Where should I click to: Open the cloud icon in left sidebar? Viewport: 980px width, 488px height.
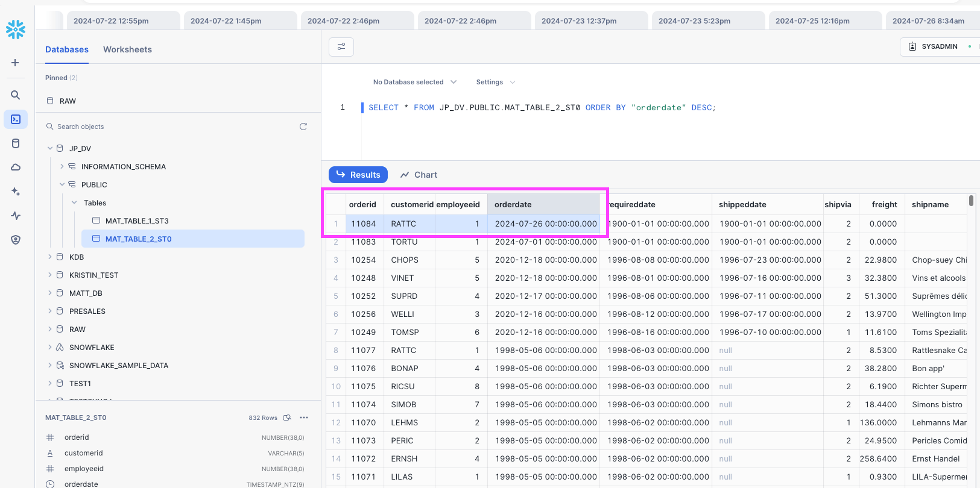[x=16, y=167]
